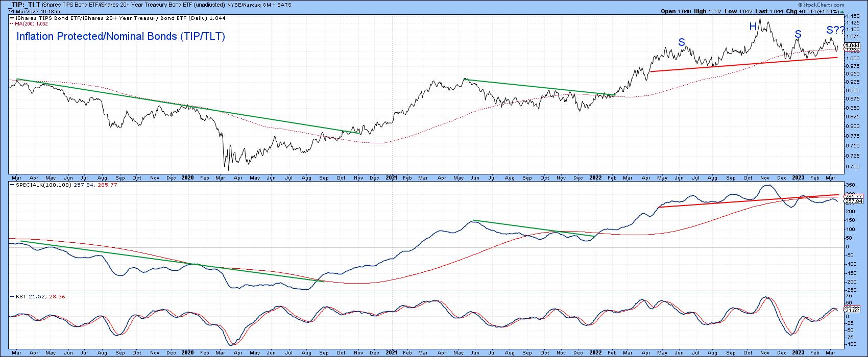The height and width of the screenshot is (357, 868).
Task: Click the red trendline in the SPECIALK panel
Action: pos(748,200)
